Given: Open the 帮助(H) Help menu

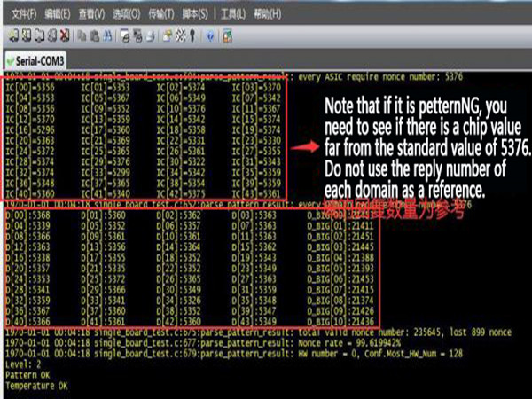Looking at the screenshot, I should tap(268, 14).
